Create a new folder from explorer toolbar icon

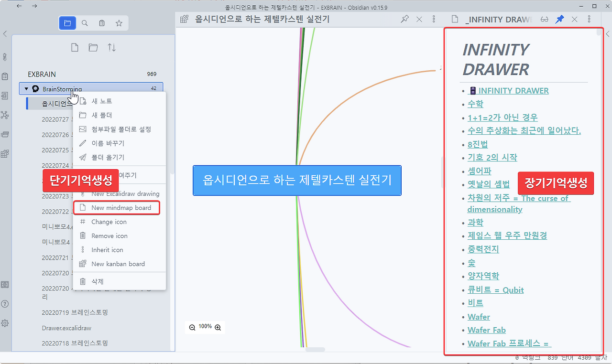coord(93,47)
